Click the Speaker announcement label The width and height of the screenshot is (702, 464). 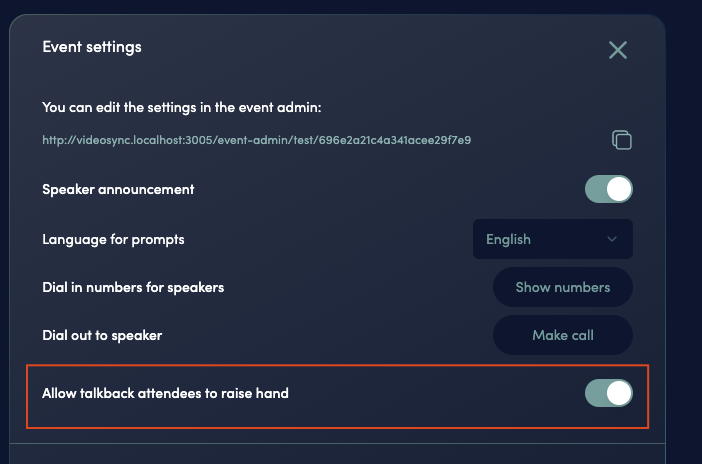point(118,189)
